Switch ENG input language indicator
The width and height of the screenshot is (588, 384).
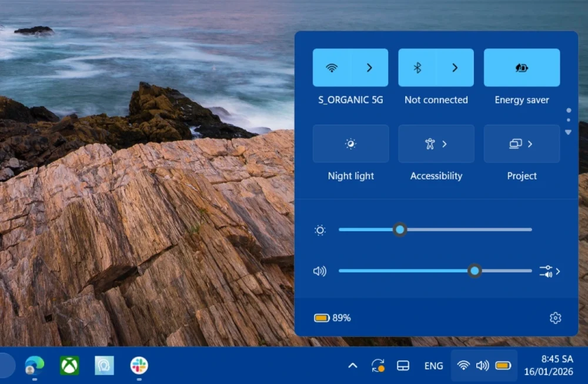point(433,366)
